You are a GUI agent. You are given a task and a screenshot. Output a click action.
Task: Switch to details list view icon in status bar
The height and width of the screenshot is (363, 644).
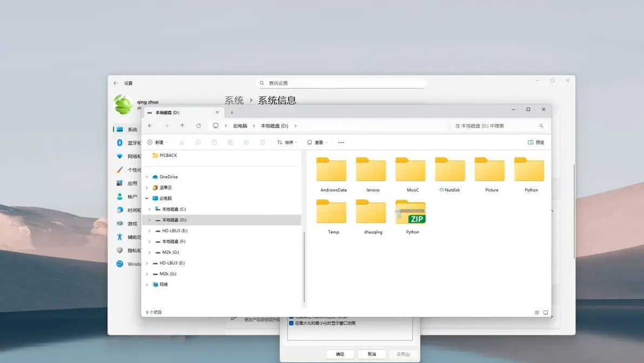coord(536,313)
